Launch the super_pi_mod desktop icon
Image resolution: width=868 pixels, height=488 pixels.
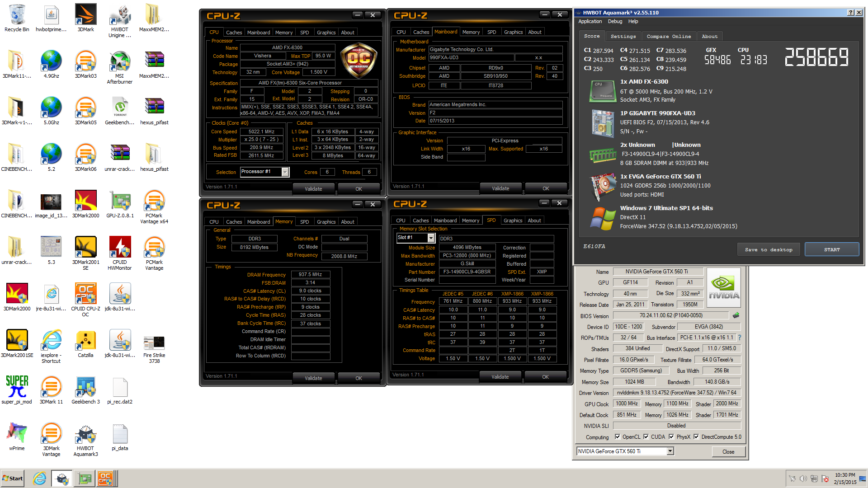[x=17, y=390]
